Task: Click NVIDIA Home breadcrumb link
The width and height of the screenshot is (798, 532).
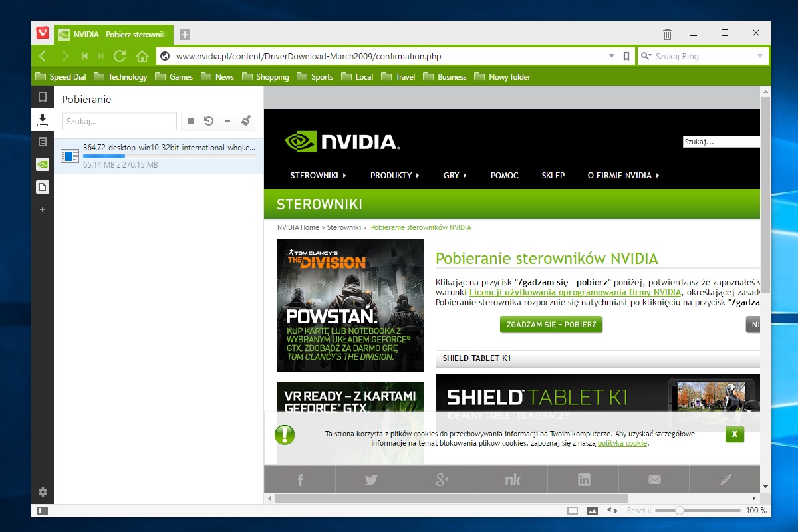Action: click(298, 227)
